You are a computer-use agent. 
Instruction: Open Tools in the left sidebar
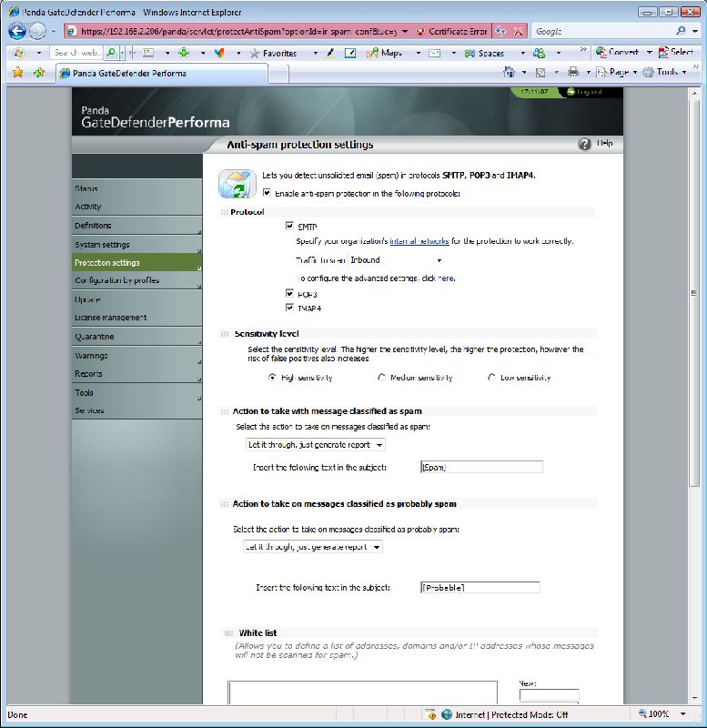[84, 393]
